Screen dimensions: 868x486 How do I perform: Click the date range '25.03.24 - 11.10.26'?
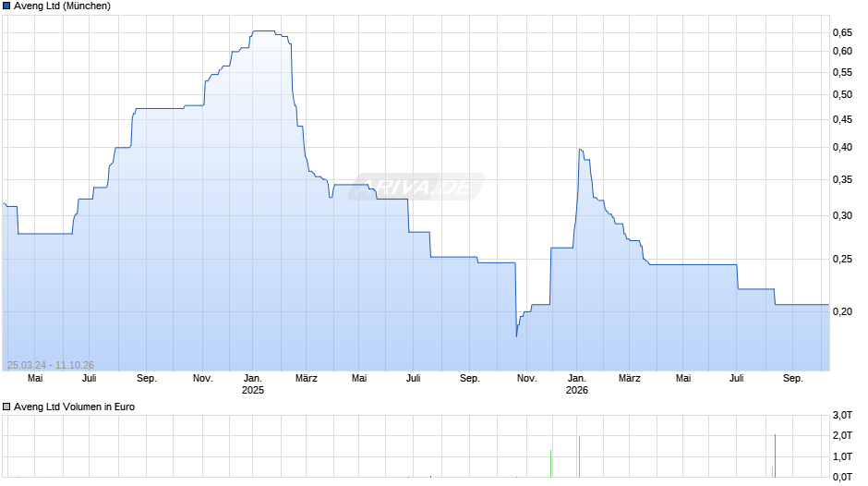pos(51,365)
